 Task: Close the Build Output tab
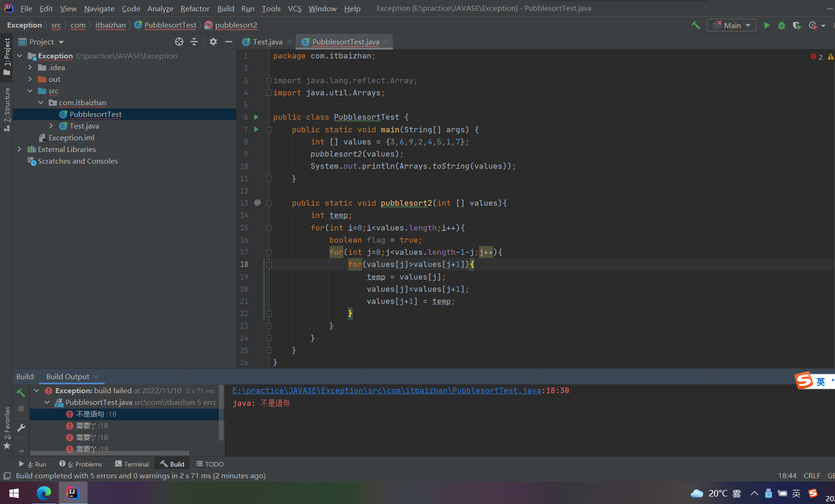pyautogui.click(x=96, y=376)
